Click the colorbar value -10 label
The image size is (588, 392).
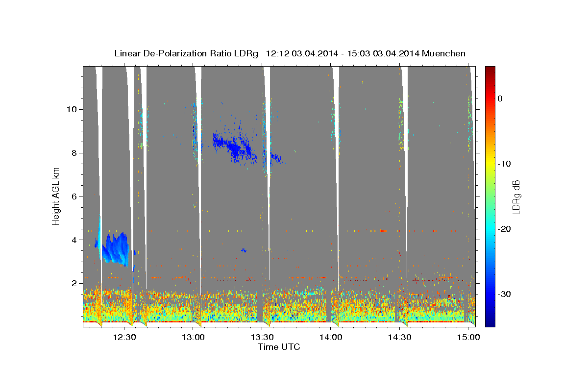pyautogui.click(x=504, y=164)
